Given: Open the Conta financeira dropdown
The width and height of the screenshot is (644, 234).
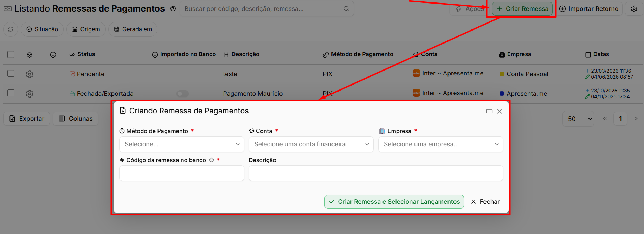Looking at the screenshot, I should [x=311, y=144].
